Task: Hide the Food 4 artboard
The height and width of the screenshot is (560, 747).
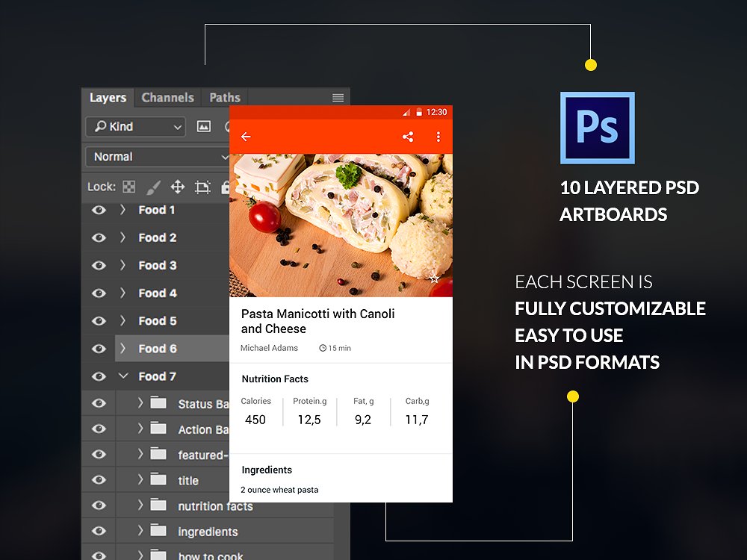Action: 99,293
